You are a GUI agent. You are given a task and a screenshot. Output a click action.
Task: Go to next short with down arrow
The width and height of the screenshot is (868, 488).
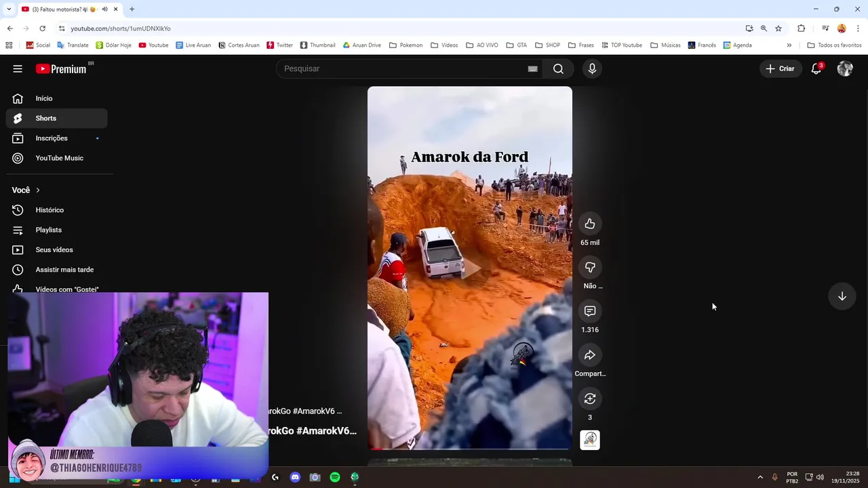(842, 296)
